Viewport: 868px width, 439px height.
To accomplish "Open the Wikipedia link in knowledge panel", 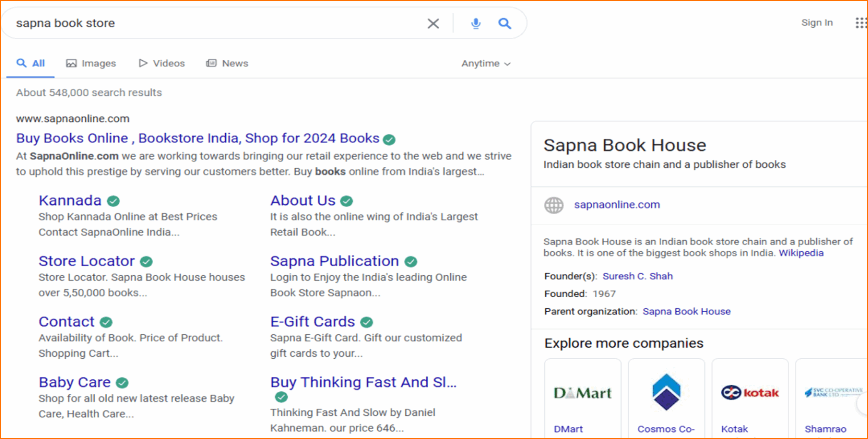I will click(801, 253).
